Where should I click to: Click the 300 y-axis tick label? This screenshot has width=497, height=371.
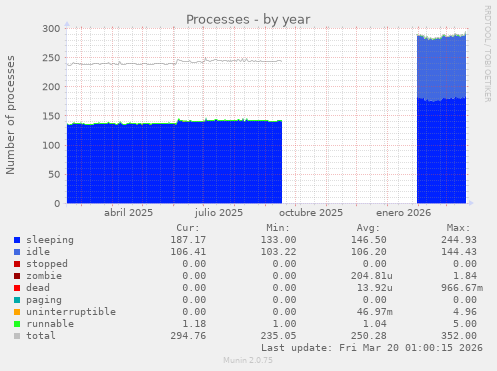(51, 29)
